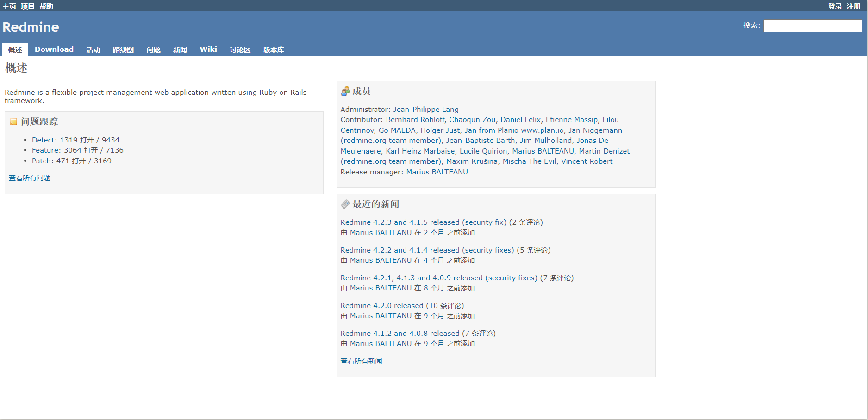Open Martin Denizet's profile link

tap(604, 151)
